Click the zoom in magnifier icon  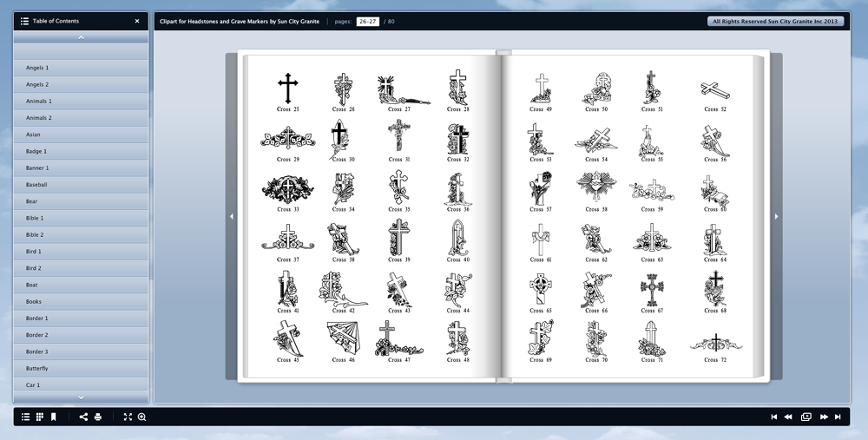click(x=141, y=417)
